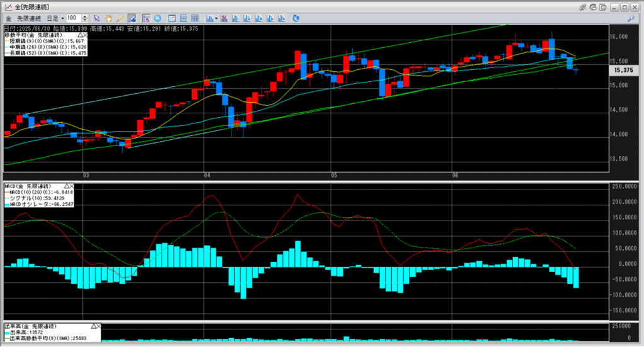This screenshot has height=347, width=644.
Task: Click the first numbered chart preset icon
Action: coord(236,18)
